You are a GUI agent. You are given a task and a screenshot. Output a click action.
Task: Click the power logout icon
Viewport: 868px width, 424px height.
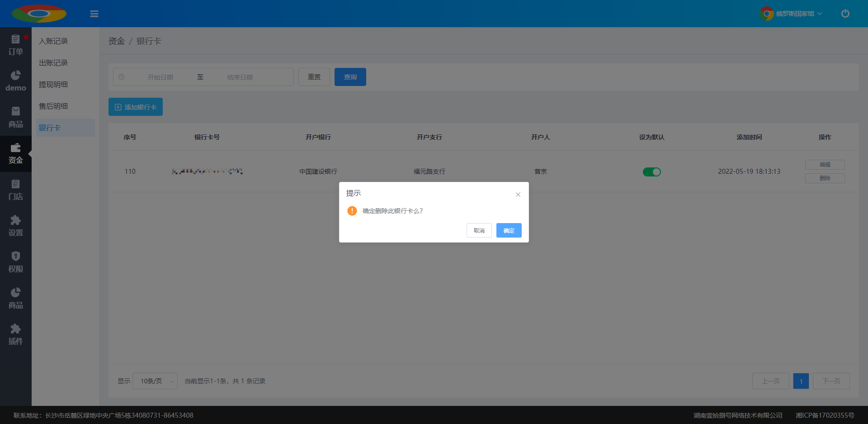coord(845,14)
